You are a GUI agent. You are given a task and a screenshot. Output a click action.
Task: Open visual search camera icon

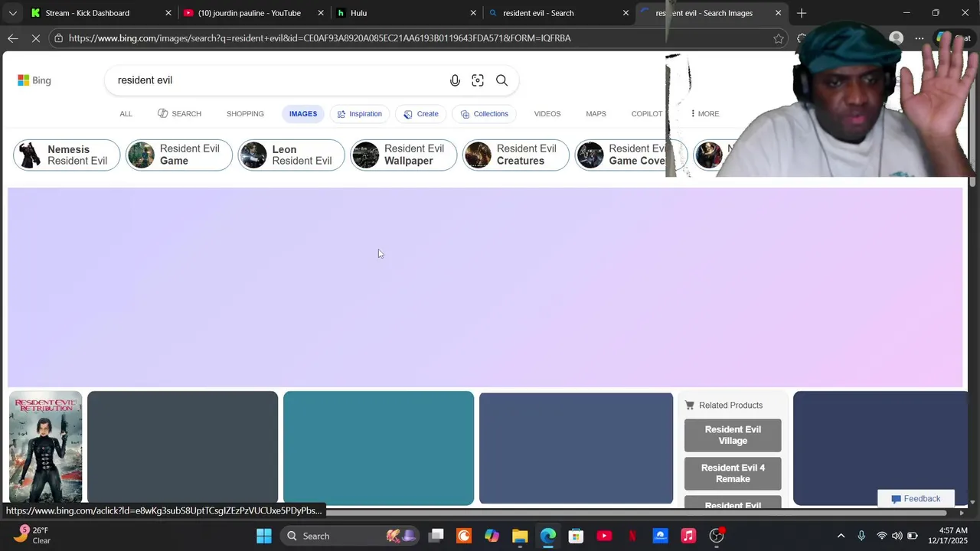478,80
